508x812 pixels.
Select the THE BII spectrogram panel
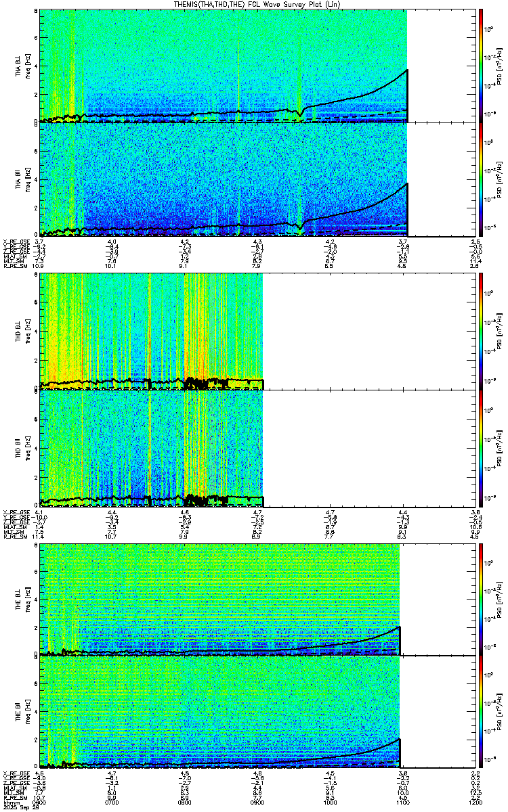[x=258, y=713]
